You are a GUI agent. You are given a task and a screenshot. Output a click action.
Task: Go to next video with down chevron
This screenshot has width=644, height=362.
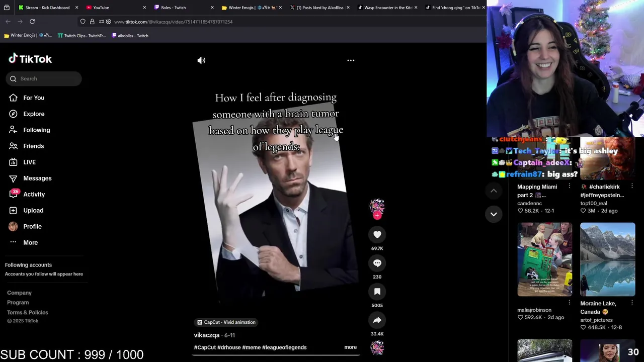coord(494,214)
